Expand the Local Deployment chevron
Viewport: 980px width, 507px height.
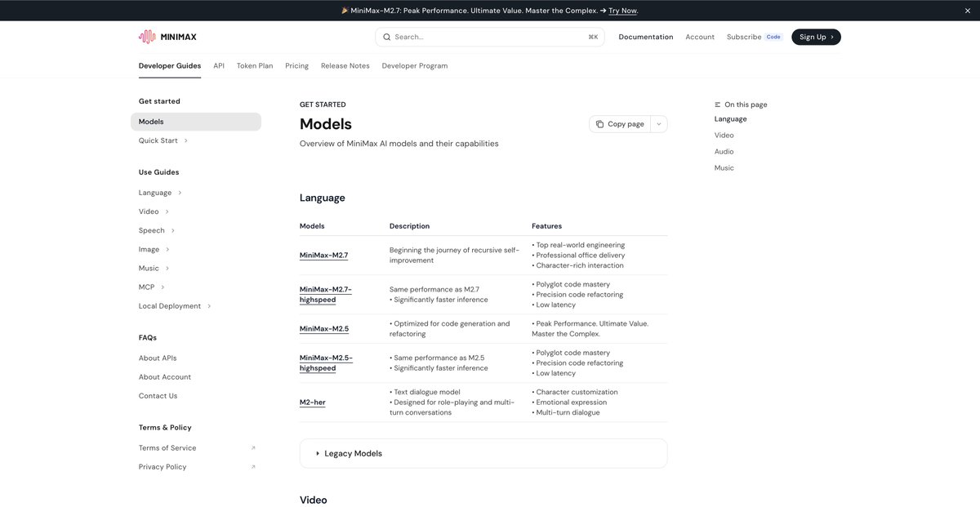[209, 306]
